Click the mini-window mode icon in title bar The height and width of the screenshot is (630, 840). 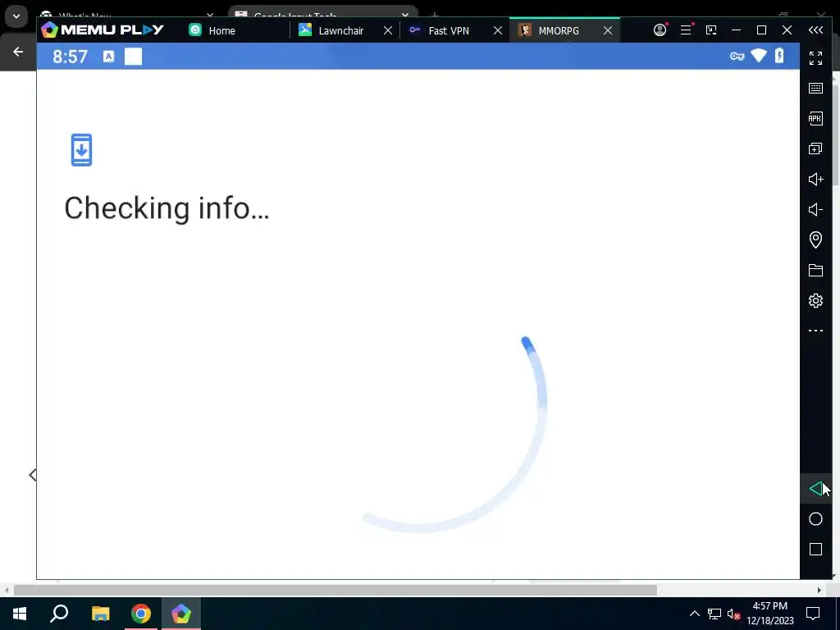(x=711, y=30)
